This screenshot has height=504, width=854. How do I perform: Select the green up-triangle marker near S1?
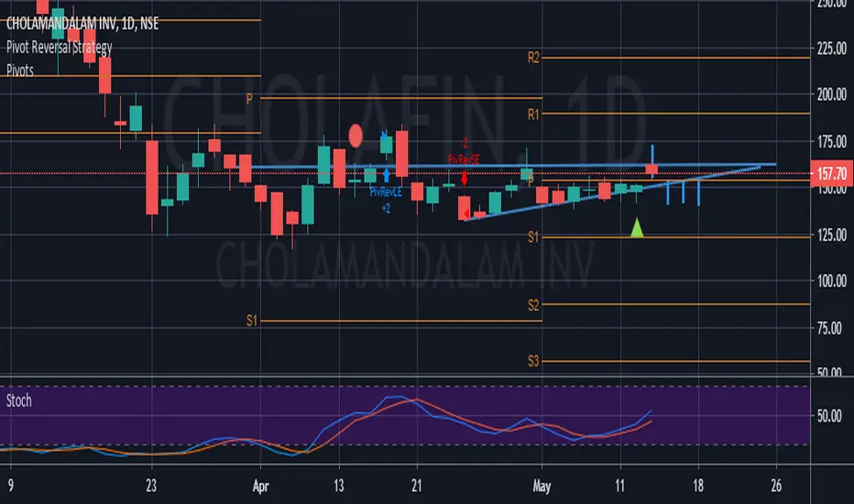(x=637, y=227)
